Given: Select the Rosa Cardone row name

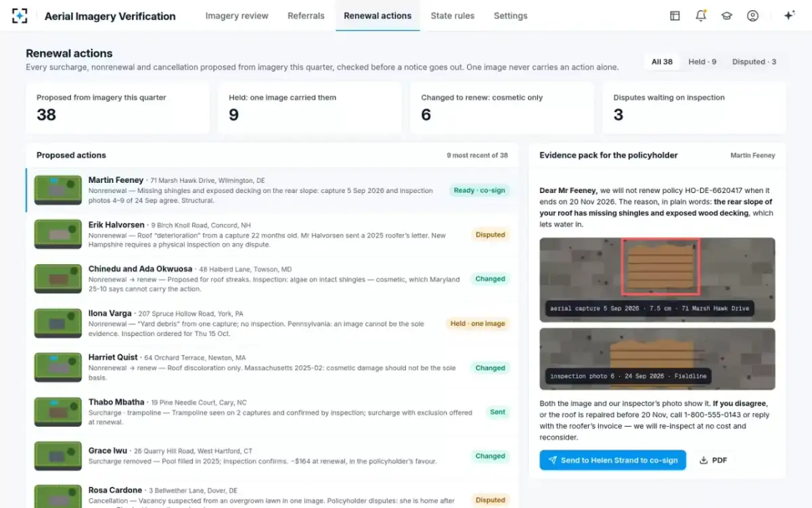Looking at the screenshot, I should click(x=115, y=490).
